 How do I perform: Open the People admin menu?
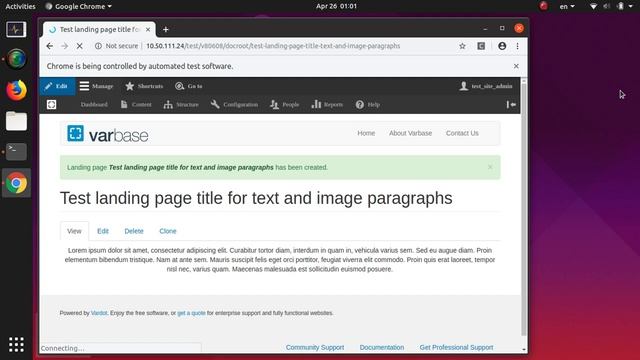pos(285,104)
